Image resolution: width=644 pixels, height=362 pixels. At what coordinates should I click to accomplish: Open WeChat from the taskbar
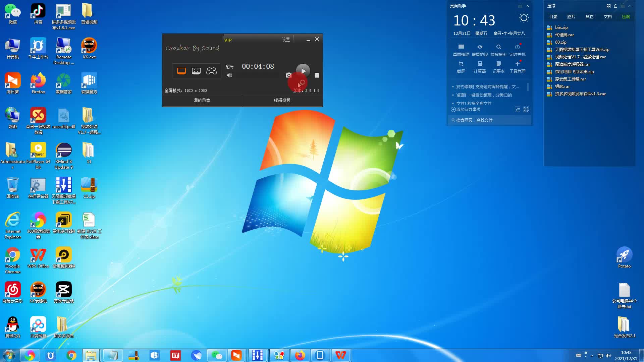pos(217,355)
